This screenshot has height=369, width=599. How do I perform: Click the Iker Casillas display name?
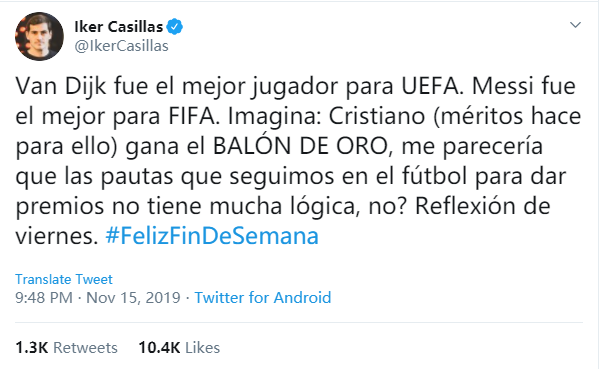tap(119, 27)
